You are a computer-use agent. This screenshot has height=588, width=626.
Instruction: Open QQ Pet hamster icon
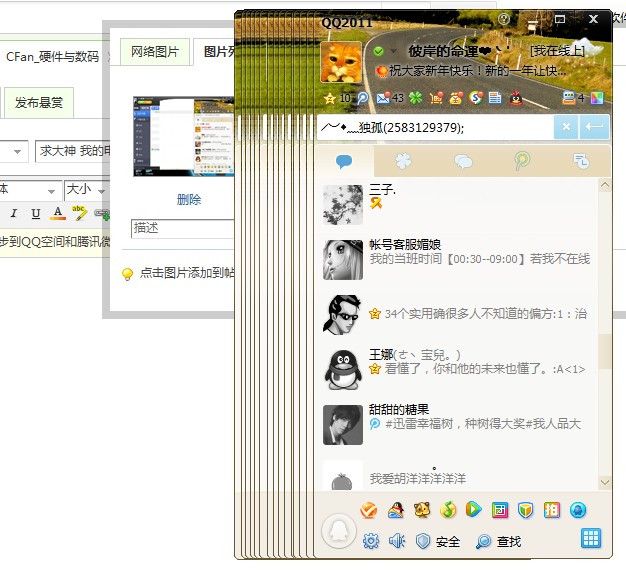[422, 510]
